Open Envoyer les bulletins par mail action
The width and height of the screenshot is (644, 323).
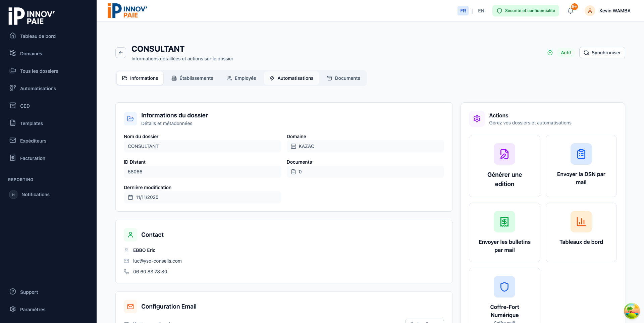504,232
